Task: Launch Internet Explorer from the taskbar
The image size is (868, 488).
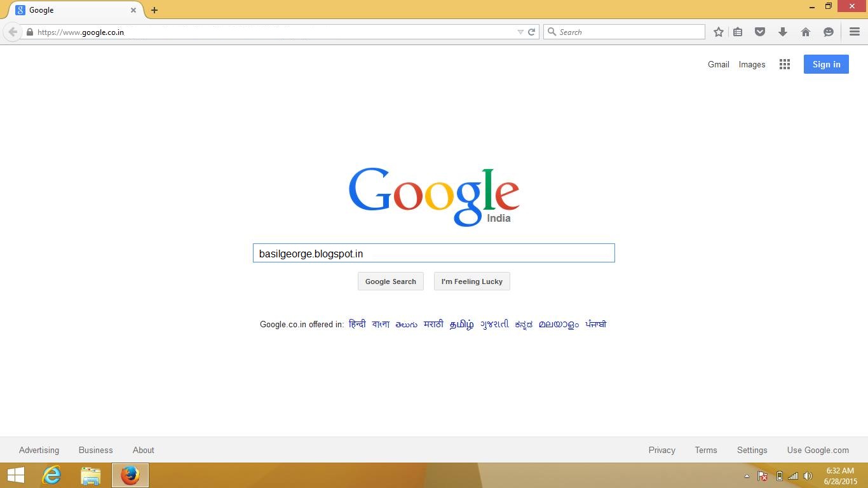Action: pyautogui.click(x=51, y=475)
